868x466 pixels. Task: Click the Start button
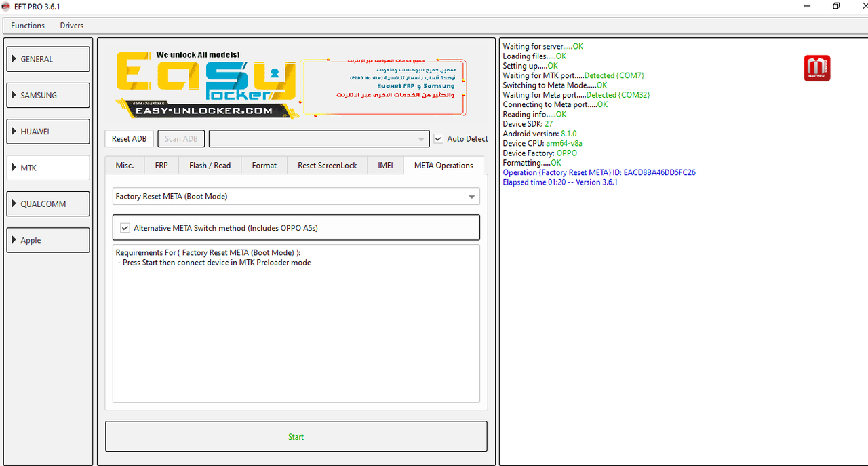tap(296, 436)
